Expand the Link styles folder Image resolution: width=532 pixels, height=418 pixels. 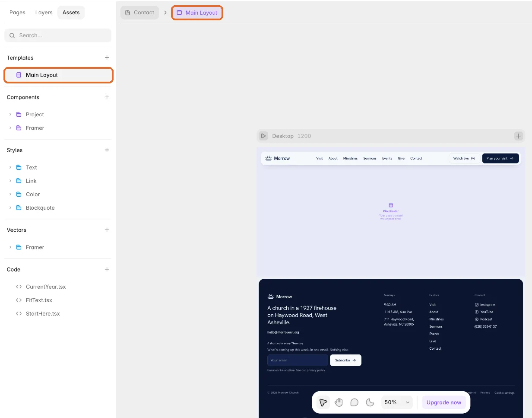click(x=10, y=181)
